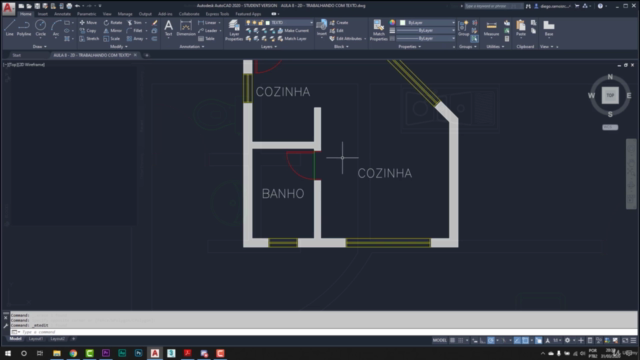Viewport: 640px width, 360px height.
Task: Choose the Copy command
Action: (x=88, y=31)
